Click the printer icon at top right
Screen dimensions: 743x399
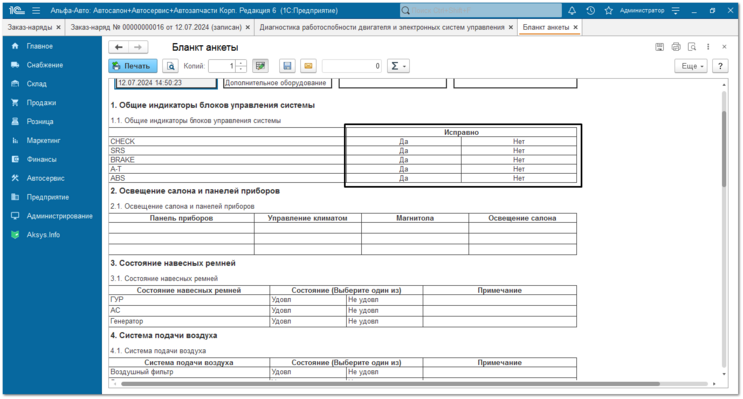[x=676, y=47]
